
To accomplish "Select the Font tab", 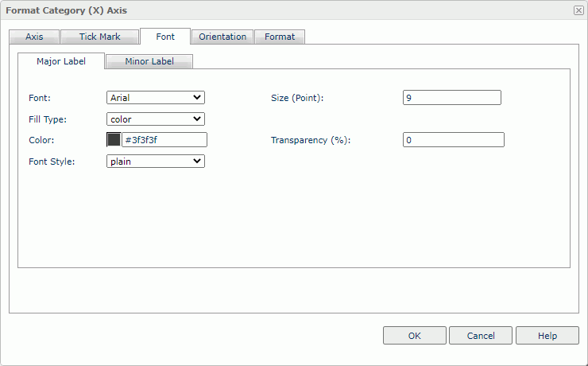I will point(164,37).
